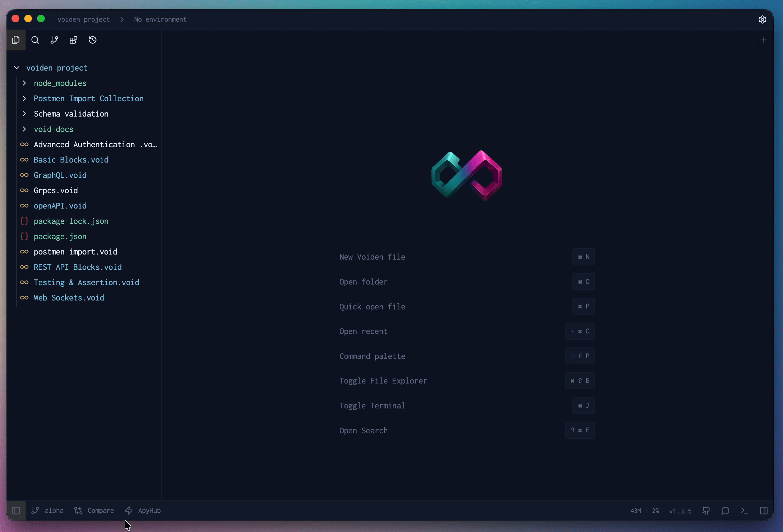Toggle right panel via bottom-right icon
This screenshot has width=783, height=532.
[x=764, y=511]
